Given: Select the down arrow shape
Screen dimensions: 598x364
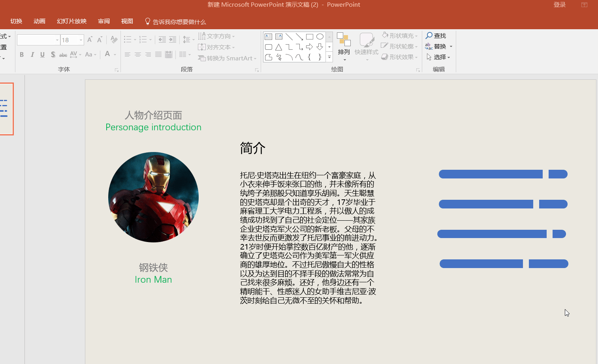Looking at the screenshot, I should click(320, 47).
